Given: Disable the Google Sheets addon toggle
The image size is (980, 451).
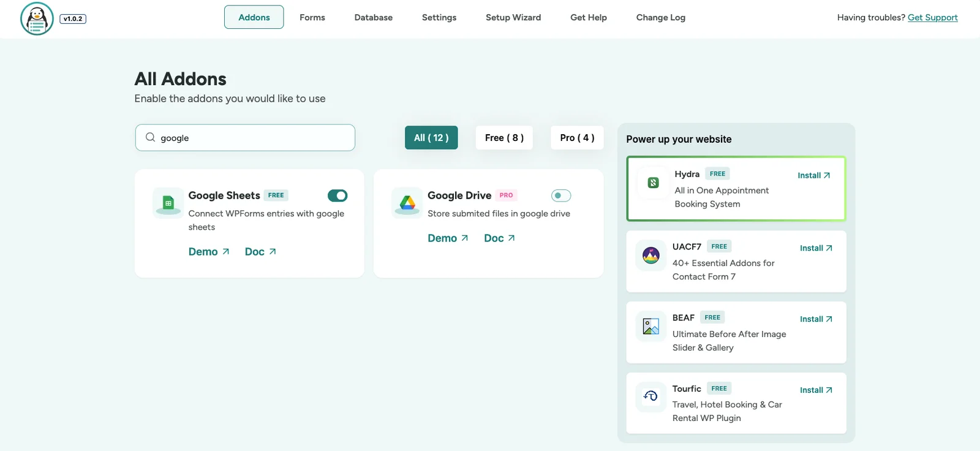Looking at the screenshot, I should (337, 195).
